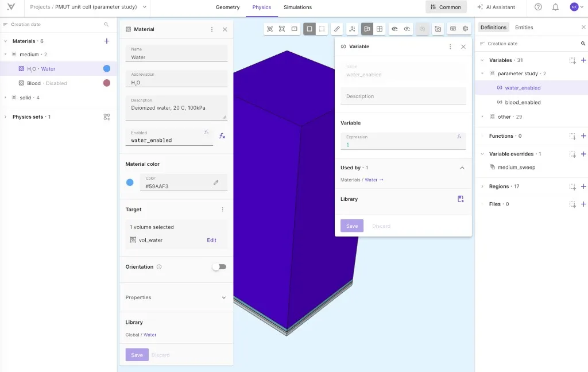The height and width of the screenshot is (372, 588).
Task: Click the viewport frame icon with center dot
Action: (295, 29)
